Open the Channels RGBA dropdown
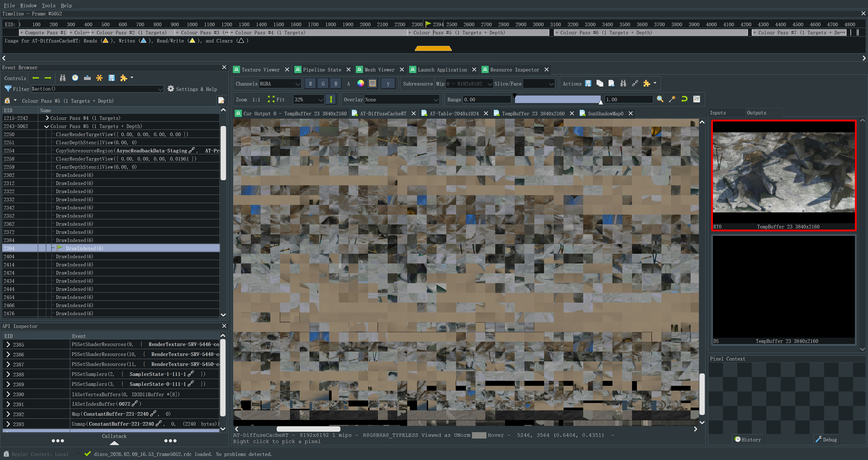 pyautogui.click(x=279, y=84)
